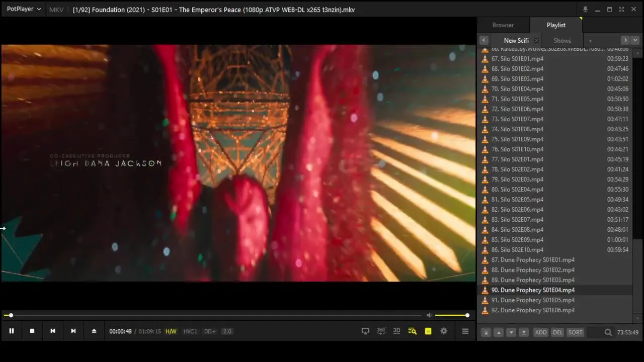Pin the window always on top
This screenshot has height=362, width=644.
coord(585,10)
